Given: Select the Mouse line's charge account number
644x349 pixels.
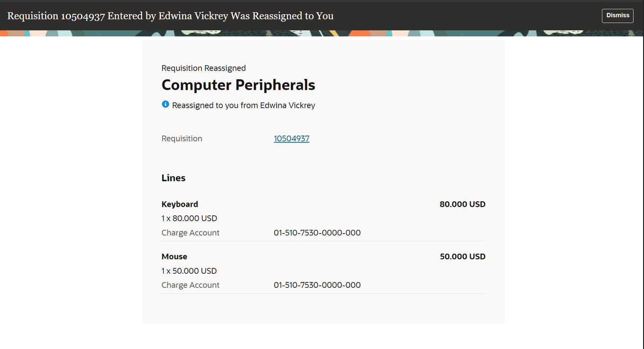Looking at the screenshot, I should coord(317,285).
